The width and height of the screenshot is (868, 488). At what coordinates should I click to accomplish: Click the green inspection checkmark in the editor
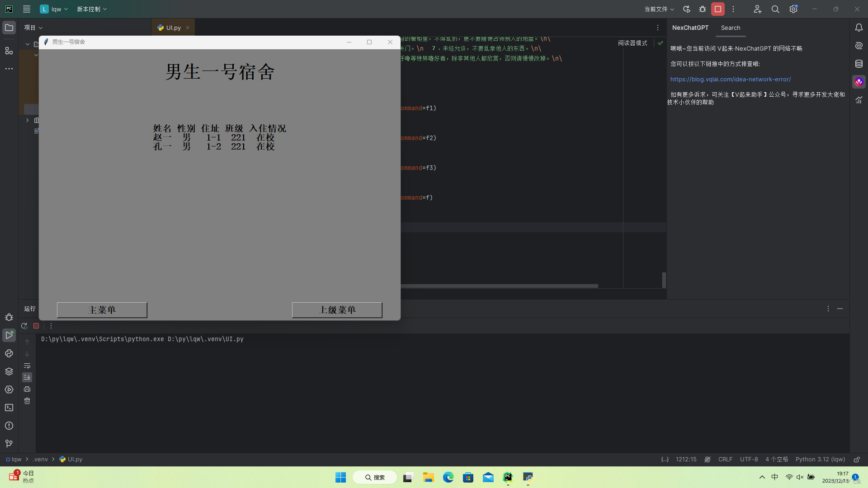[660, 43]
